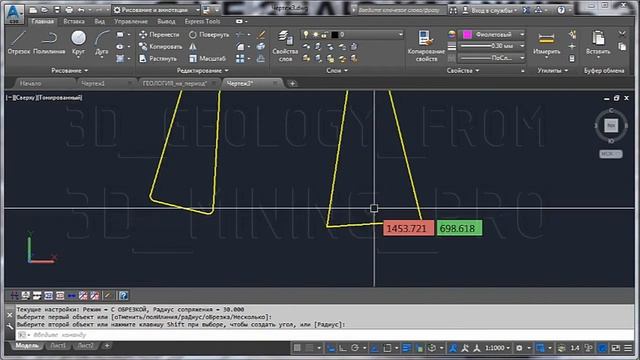Click the help icon on bottom dimension toolbar
Viewport: 640px width, 360px height.
coord(123,296)
